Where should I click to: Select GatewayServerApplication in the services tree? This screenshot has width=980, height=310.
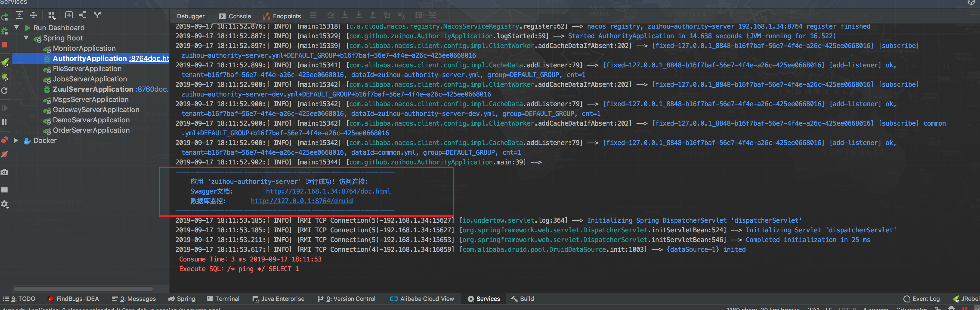tap(96, 110)
